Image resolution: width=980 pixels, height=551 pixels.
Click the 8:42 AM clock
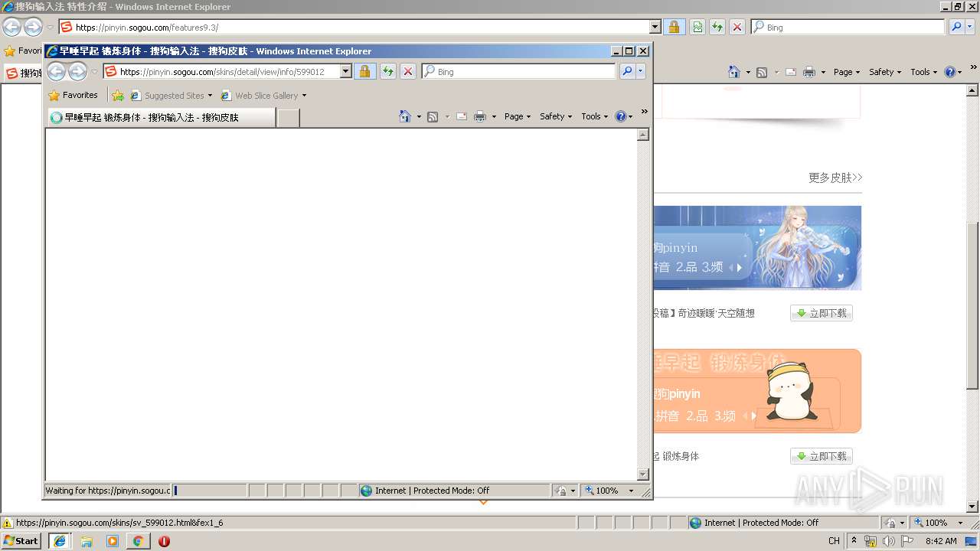pyautogui.click(x=941, y=541)
